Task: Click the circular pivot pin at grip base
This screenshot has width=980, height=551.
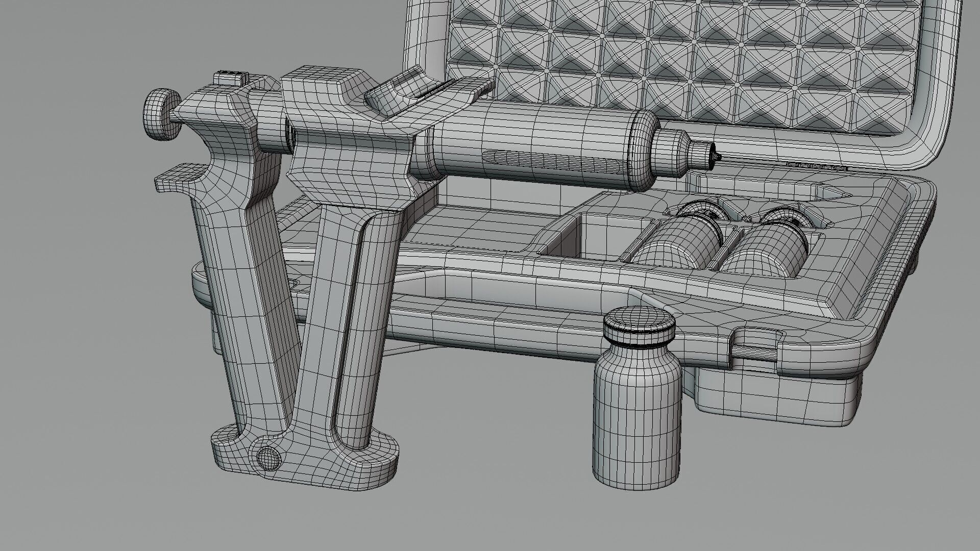Action: coord(267,458)
